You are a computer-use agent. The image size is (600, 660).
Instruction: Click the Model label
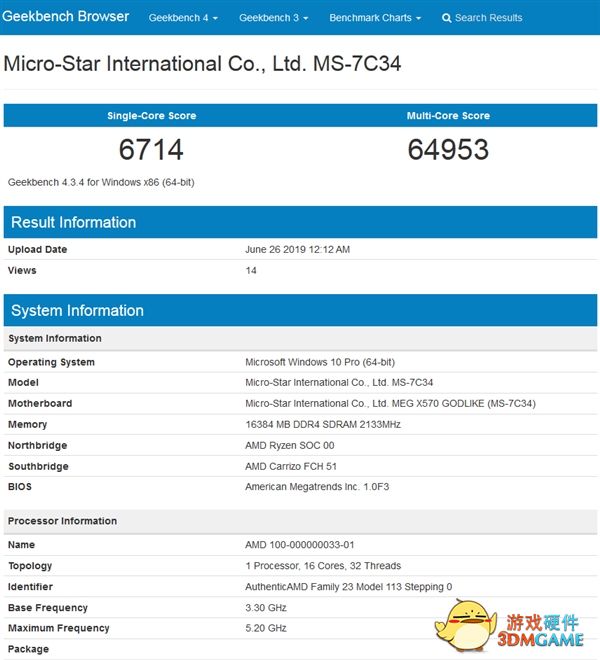[x=23, y=382]
